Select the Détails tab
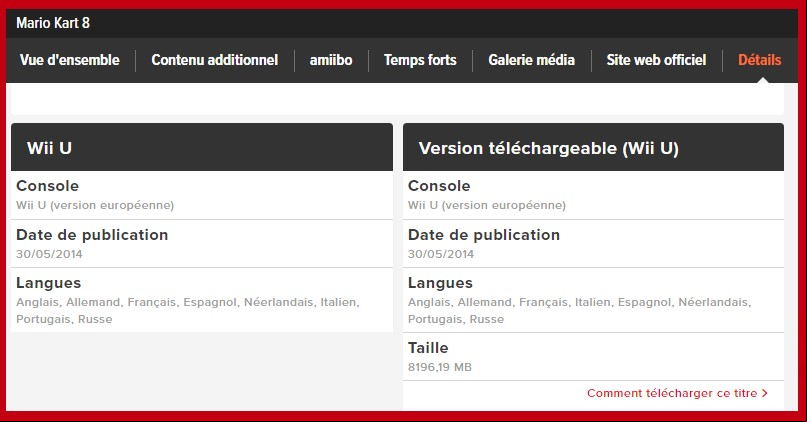 point(760,60)
